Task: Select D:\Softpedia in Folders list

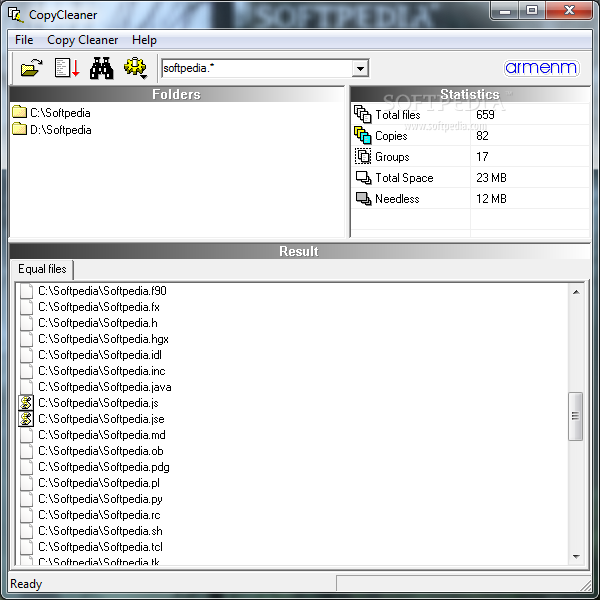Action: (x=60, y=130)
